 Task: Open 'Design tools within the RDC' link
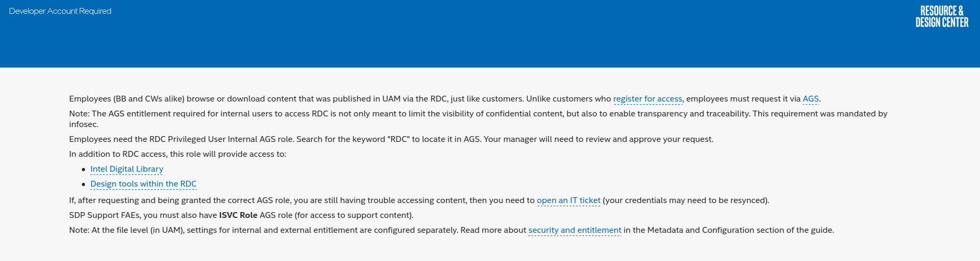[x=143, y=184]
